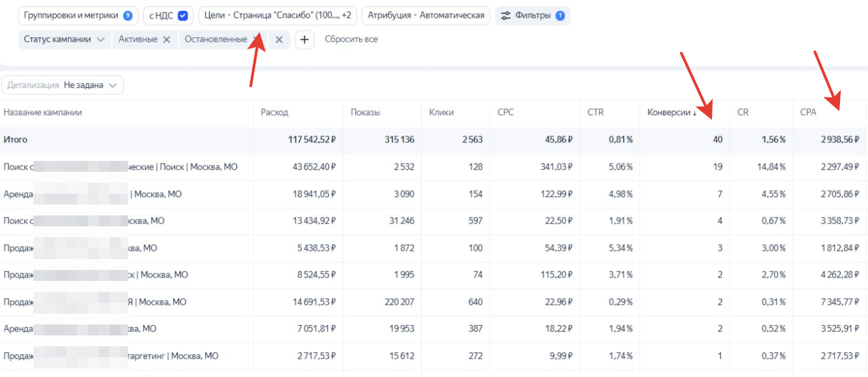This screenshot has width=868, height=377.
Task: Click Сбросить все link
Action: point(351,40)
